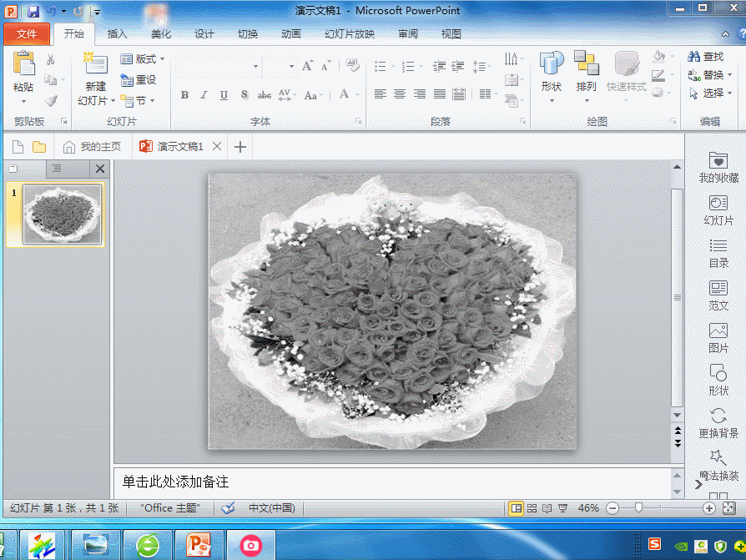Go to My Homepage (我的主页) tab
Viewport: 746px width, 560px height.
point(92,147)
